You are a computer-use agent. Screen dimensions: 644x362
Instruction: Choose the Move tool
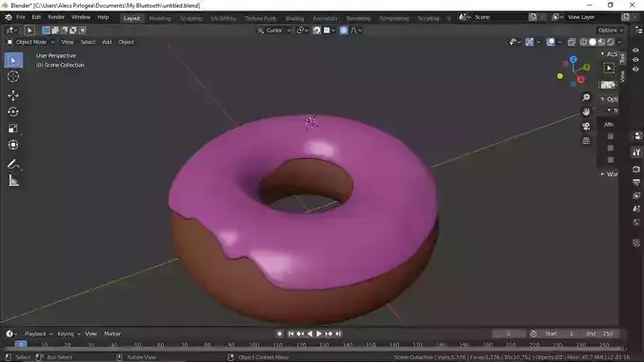[13, 95]
